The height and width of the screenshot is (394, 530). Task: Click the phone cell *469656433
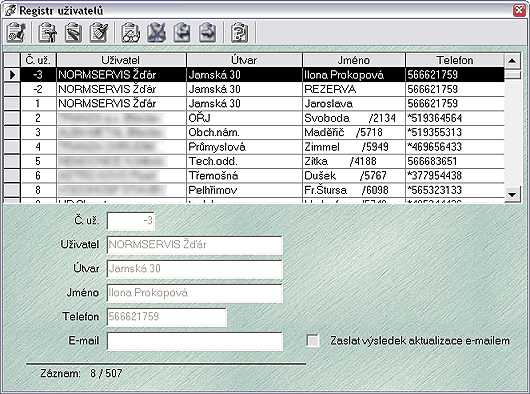pyautogui.click(x=455, y=147)
